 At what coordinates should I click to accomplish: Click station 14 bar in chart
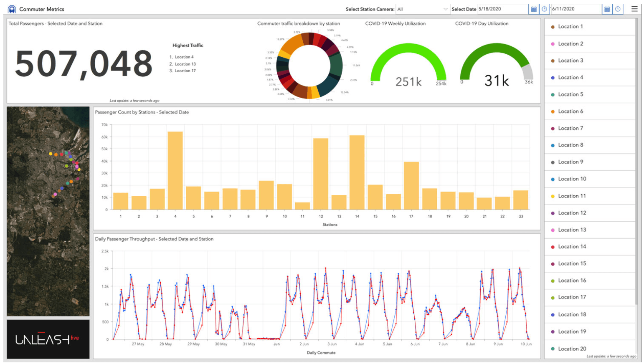(357, 172)
